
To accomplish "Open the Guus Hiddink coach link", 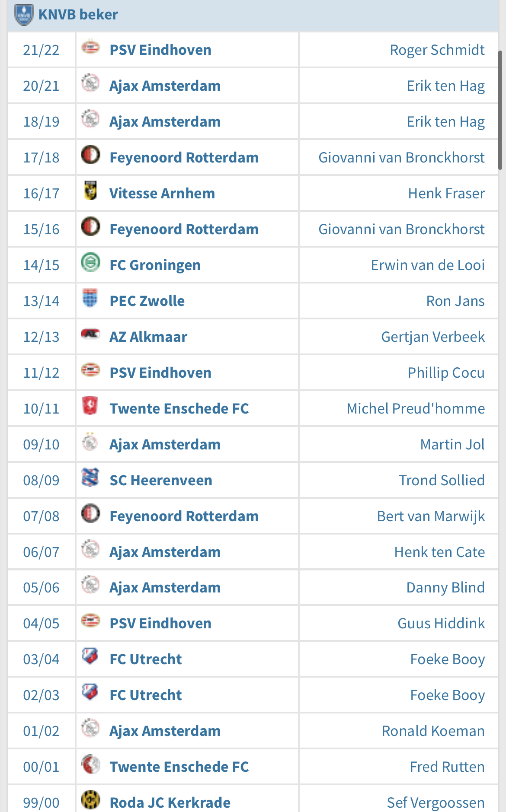I will click(441, 623).
